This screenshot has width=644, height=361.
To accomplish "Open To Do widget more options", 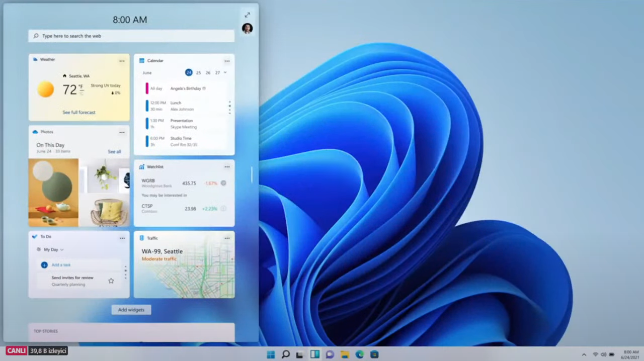I will coord(122,238).
